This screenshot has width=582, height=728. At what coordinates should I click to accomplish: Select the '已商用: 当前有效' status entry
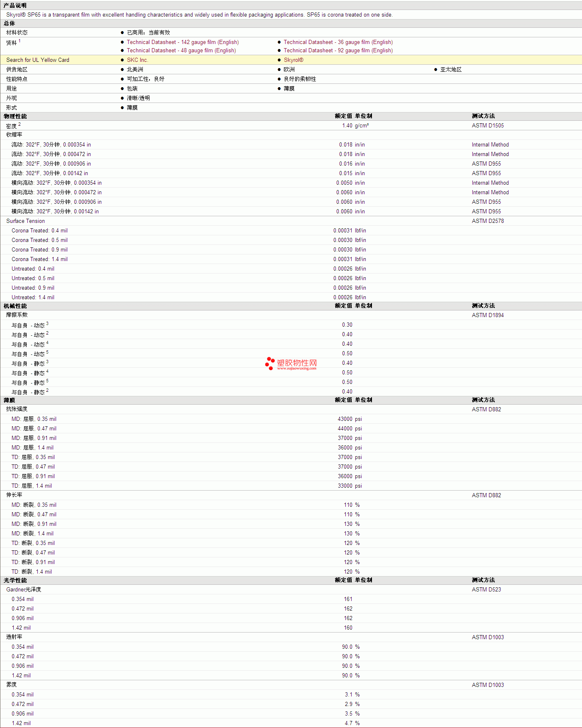click(148, 32)
